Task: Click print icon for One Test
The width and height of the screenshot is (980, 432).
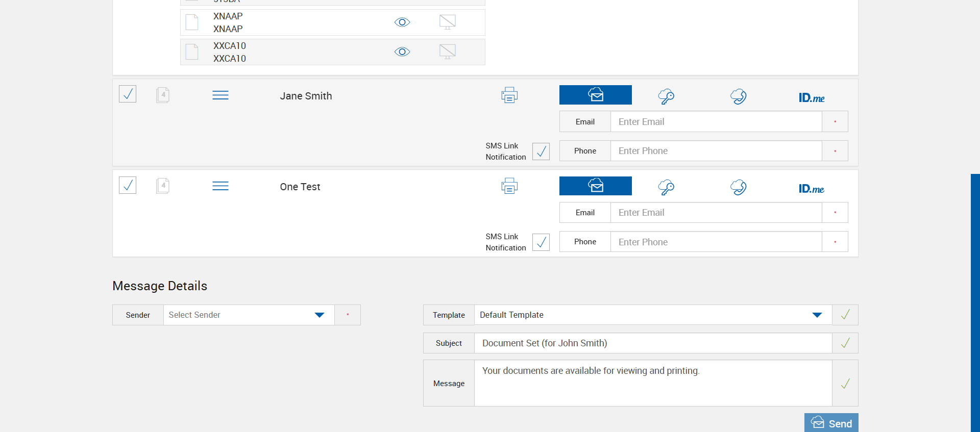Action: pos(509,186)
